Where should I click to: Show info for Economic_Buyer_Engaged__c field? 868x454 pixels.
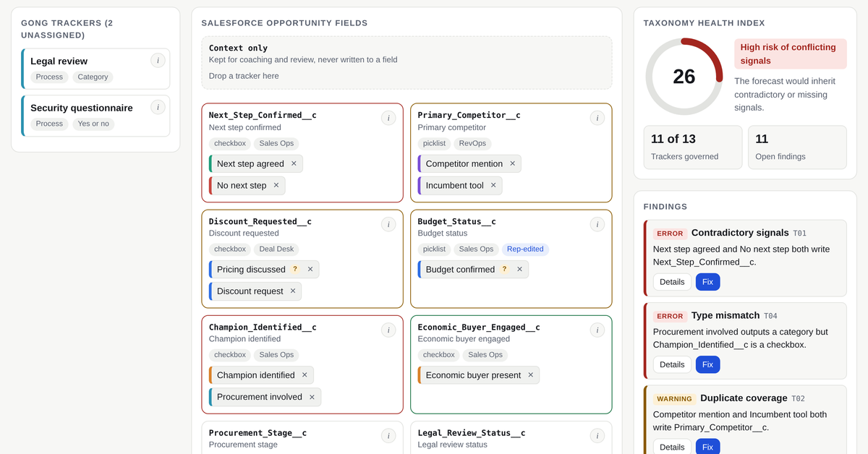click(x=597, y=330)
